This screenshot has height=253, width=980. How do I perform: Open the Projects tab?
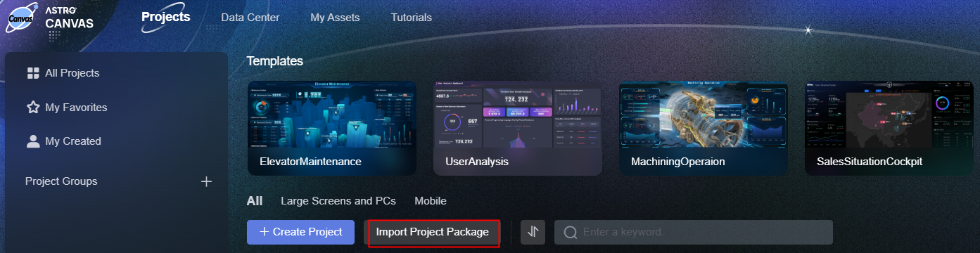tap(165, 17)
